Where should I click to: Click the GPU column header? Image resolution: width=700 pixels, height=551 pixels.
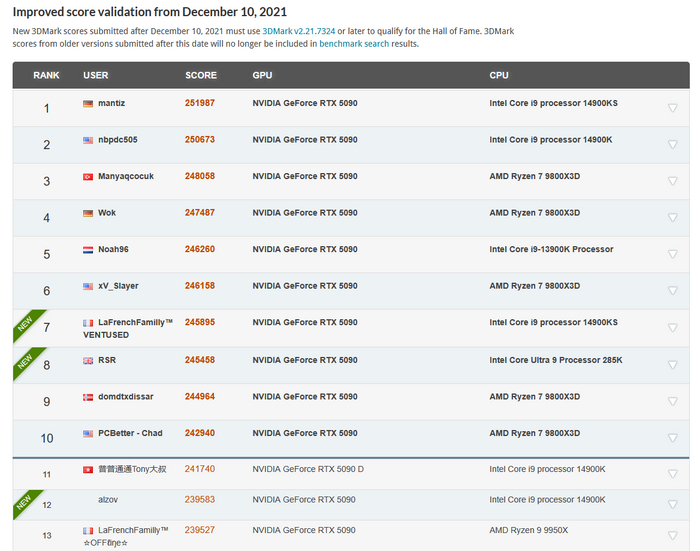(262, 75)
